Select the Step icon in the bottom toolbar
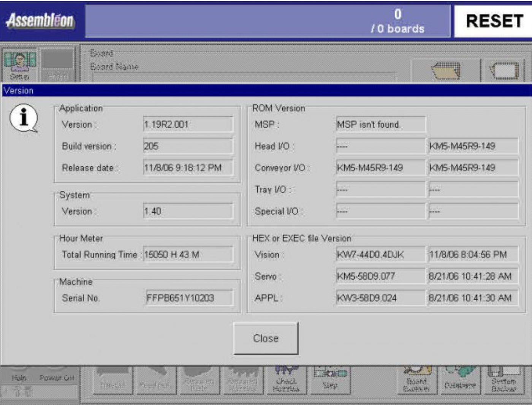Image resolution: width=532 pixels, height=405 pixels. click(x=330, y=381)
